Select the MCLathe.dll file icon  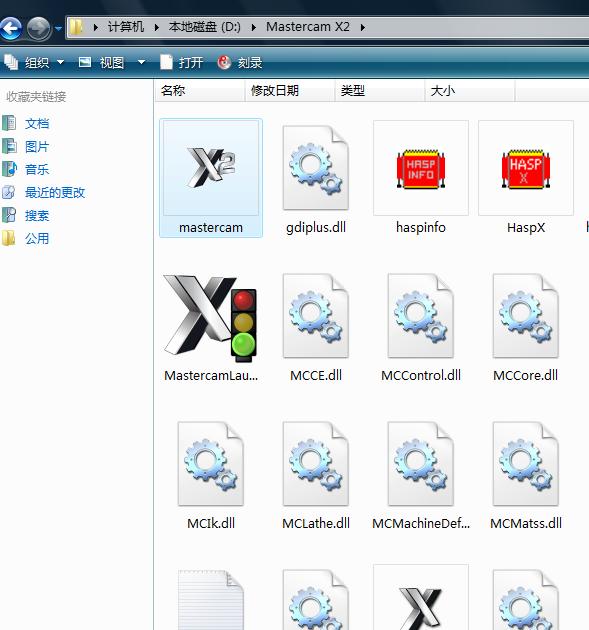pyautogui.click(x=316, y=464)
